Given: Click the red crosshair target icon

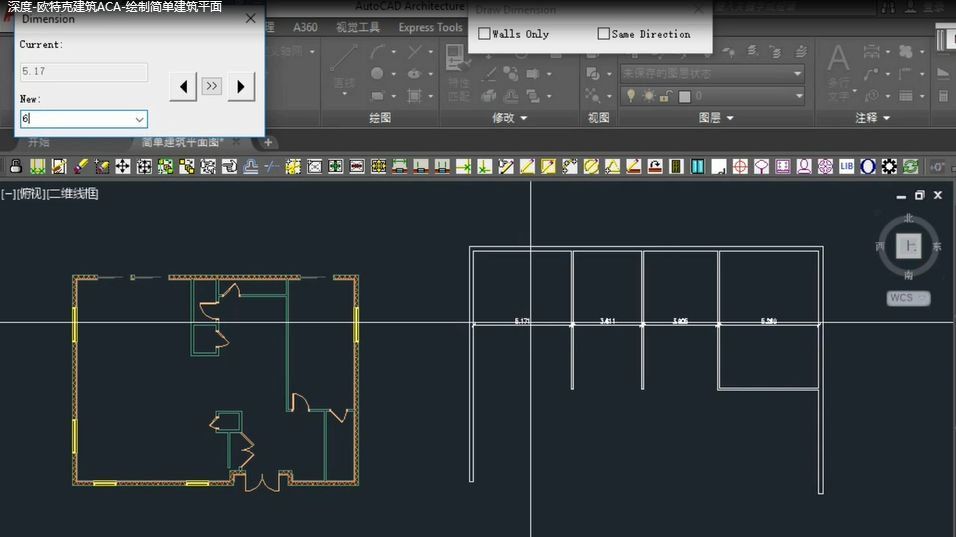Looking at the screenshot, I should click(x=740, y=166).
